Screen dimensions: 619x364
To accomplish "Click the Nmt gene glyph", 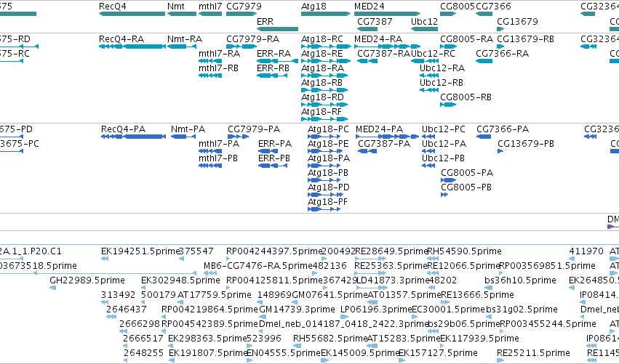I will click(x=182, y=14).
